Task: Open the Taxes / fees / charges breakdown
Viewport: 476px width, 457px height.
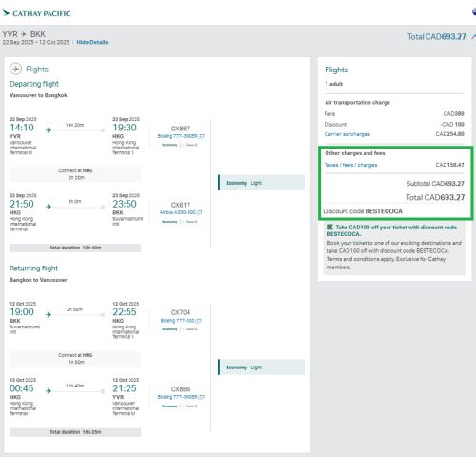Action: point(350,165)
